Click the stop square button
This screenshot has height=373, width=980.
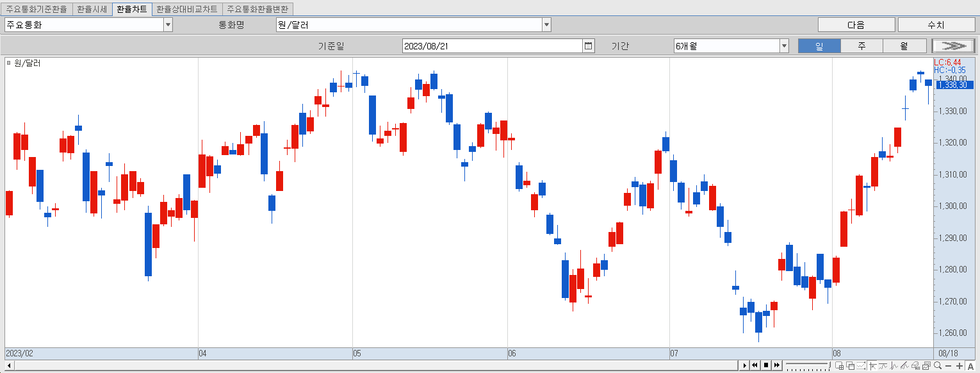click(x=766, y=365)
